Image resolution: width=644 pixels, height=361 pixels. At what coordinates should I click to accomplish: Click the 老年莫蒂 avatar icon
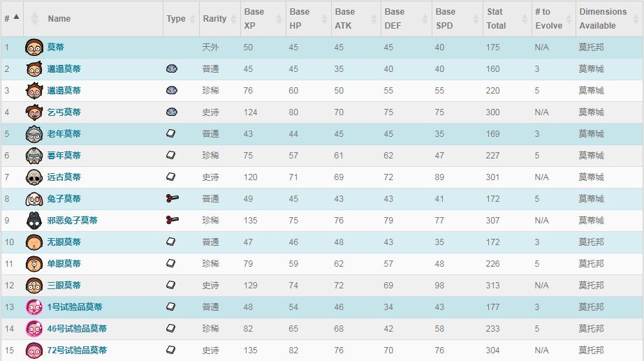click(34, 134)
